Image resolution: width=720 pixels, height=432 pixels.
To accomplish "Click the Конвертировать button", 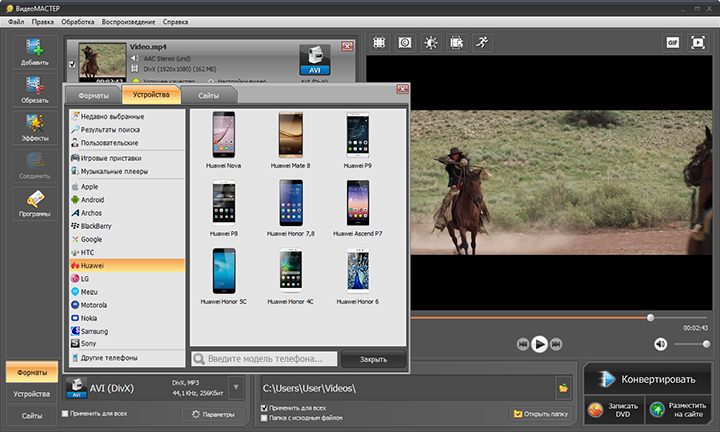I will (647, 379).
